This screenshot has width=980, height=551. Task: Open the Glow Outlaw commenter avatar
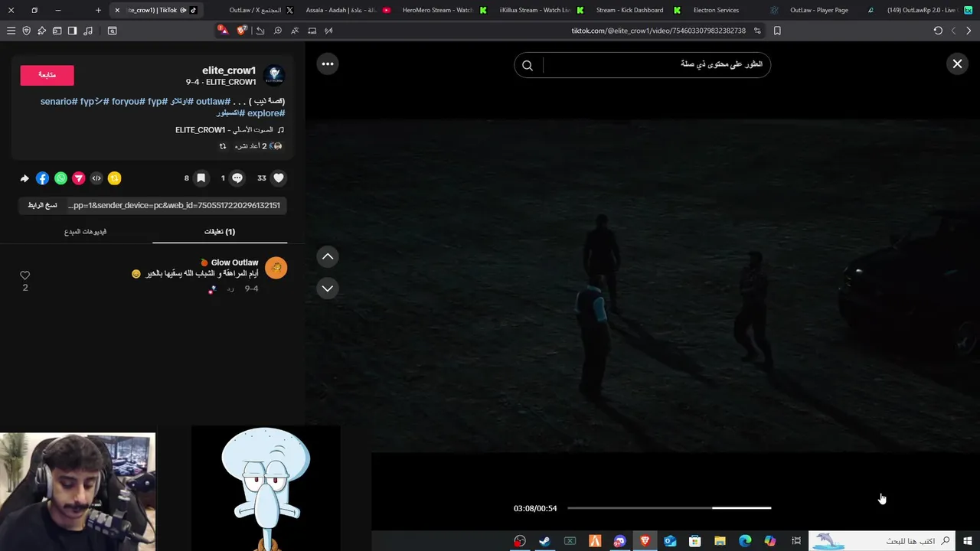point(276,268)
